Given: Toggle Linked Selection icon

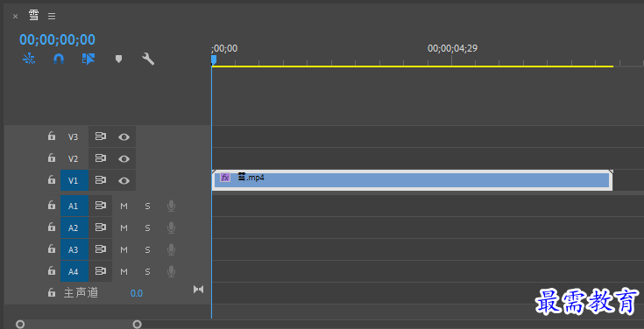Looking at the screenshot, I should (x=88, y=59).
